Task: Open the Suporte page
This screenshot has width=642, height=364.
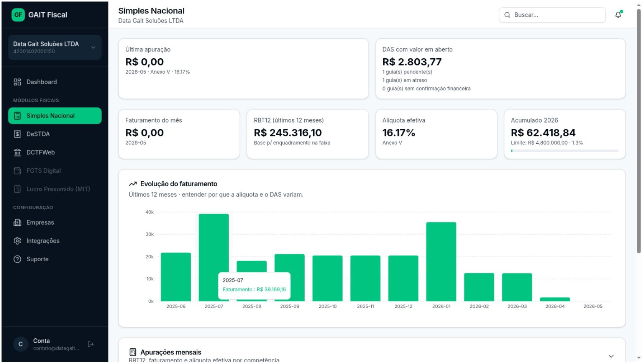Action: point(55,259)
